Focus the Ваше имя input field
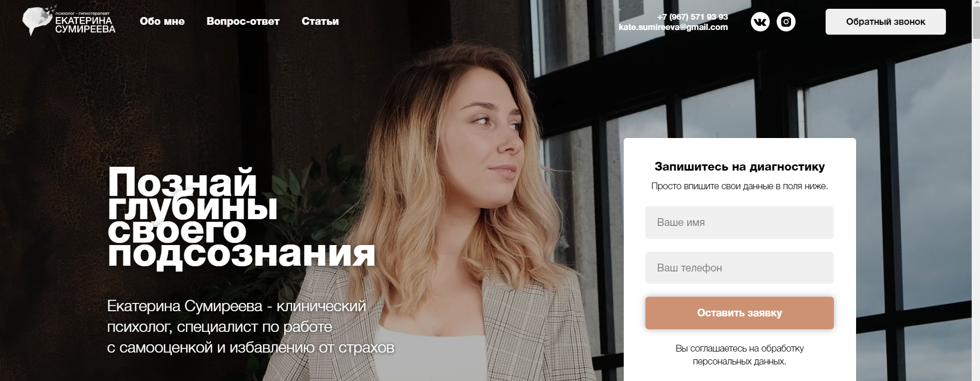The height and width of the screenshot is (381, 980). coord(739,222)
